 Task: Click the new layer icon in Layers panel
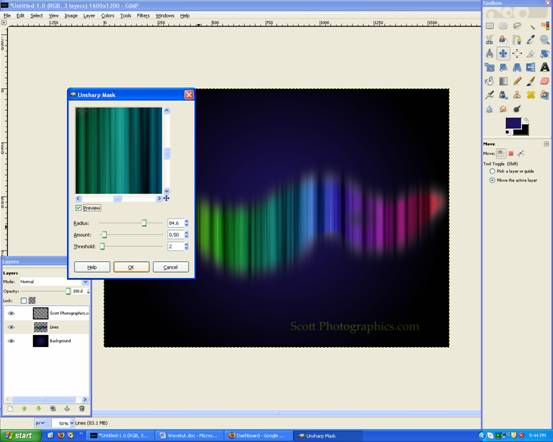[x=10, y=408]
